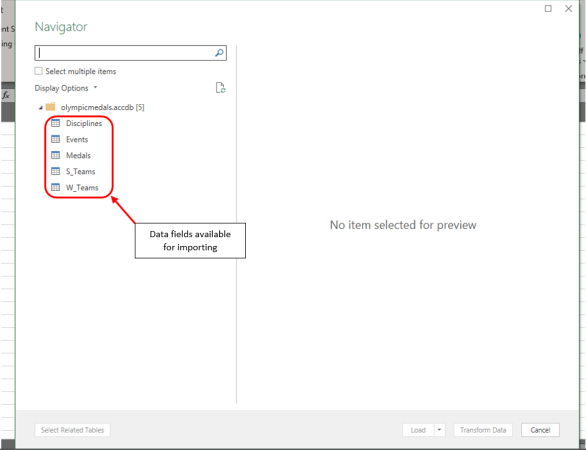Click the S_Teams table icon
Image resolution: width=586 pixels, height=450 pixels.
pyautogui.click(x=55, y=171)
